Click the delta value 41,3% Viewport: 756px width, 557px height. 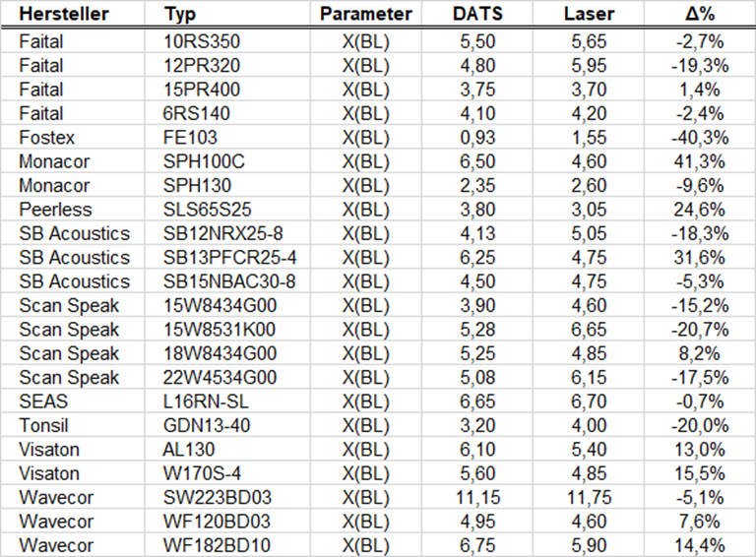coord(700,161)
